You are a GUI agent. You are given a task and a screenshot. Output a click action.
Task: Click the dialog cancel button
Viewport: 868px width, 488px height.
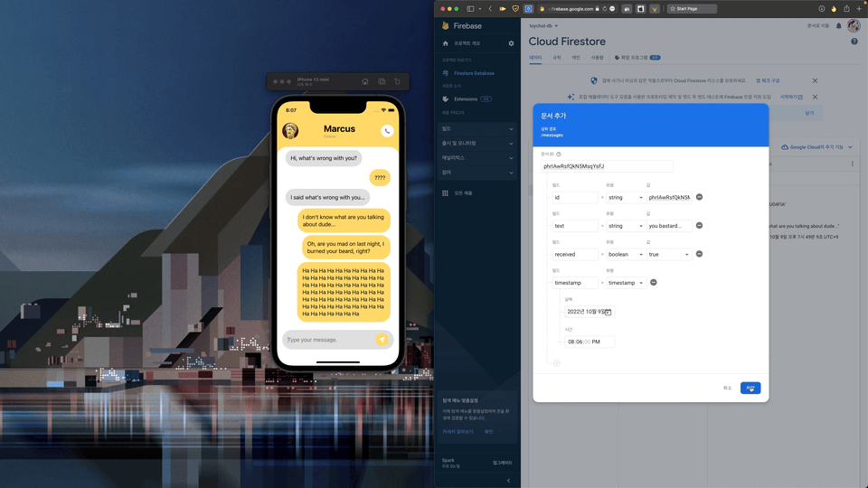point(727,388)
